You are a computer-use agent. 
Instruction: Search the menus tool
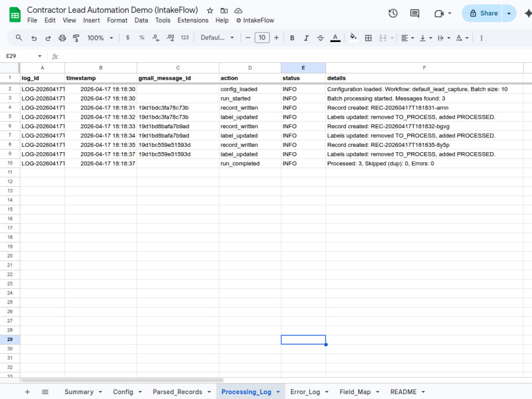[19, 38]
